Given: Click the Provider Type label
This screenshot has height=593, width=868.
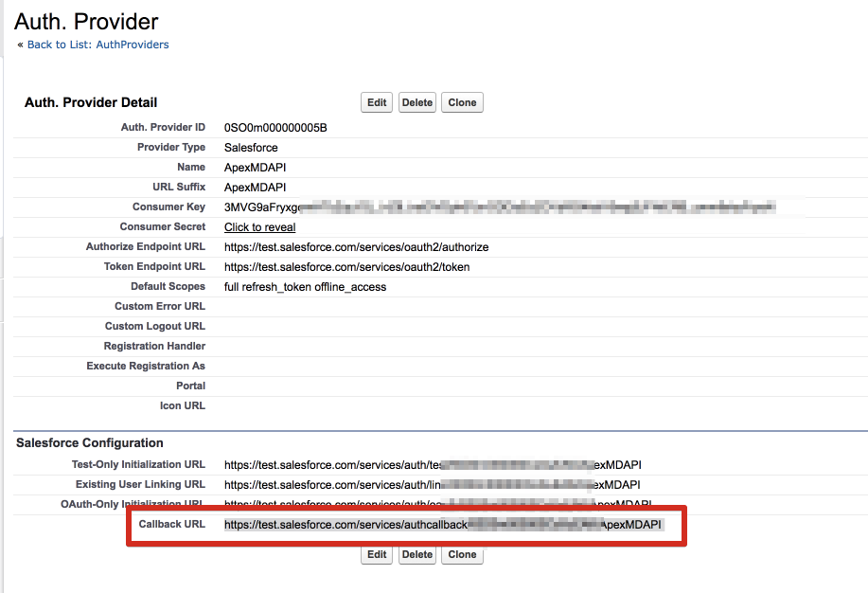Looking at the screenshot, I should (x=171, y=147).
